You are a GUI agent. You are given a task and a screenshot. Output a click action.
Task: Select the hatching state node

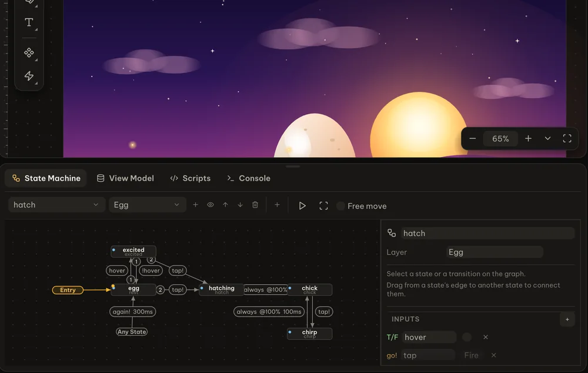[x=221, y=289]
